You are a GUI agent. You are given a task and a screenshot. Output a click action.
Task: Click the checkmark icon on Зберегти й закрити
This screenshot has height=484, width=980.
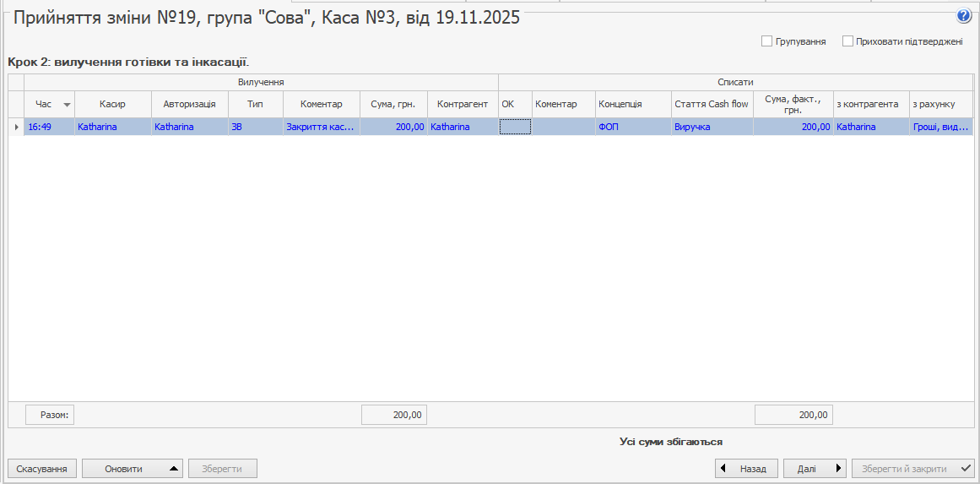(x=966, y=469)
